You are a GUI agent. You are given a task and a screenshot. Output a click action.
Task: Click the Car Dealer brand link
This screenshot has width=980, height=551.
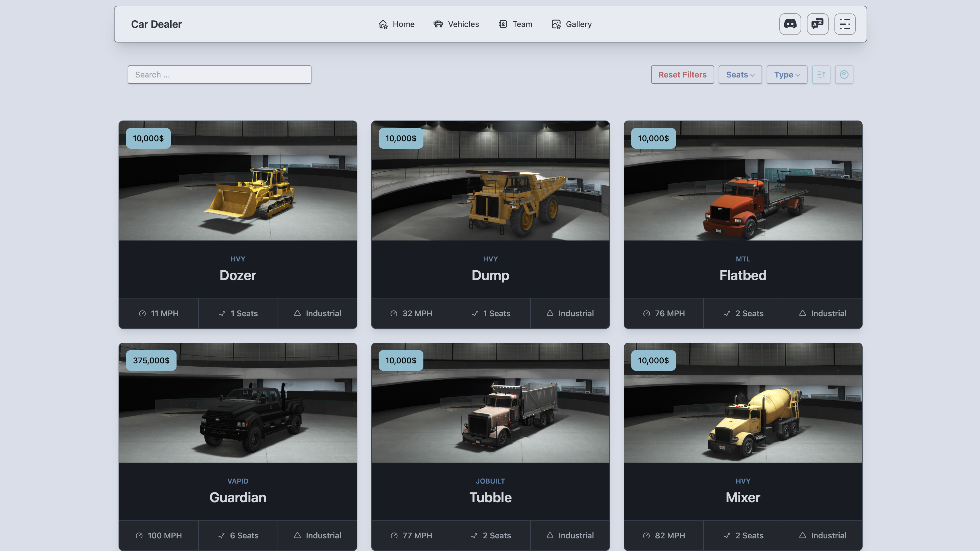(x=156, y=24)
